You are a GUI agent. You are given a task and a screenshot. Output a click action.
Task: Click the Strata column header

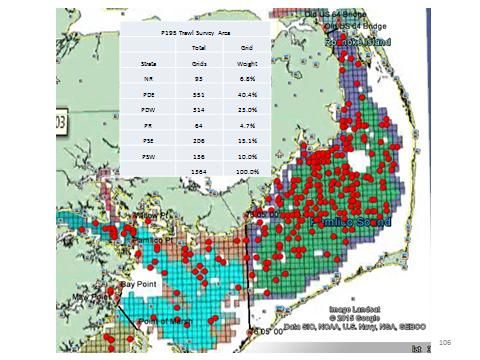pyautogui.click(x=148, y=64)
